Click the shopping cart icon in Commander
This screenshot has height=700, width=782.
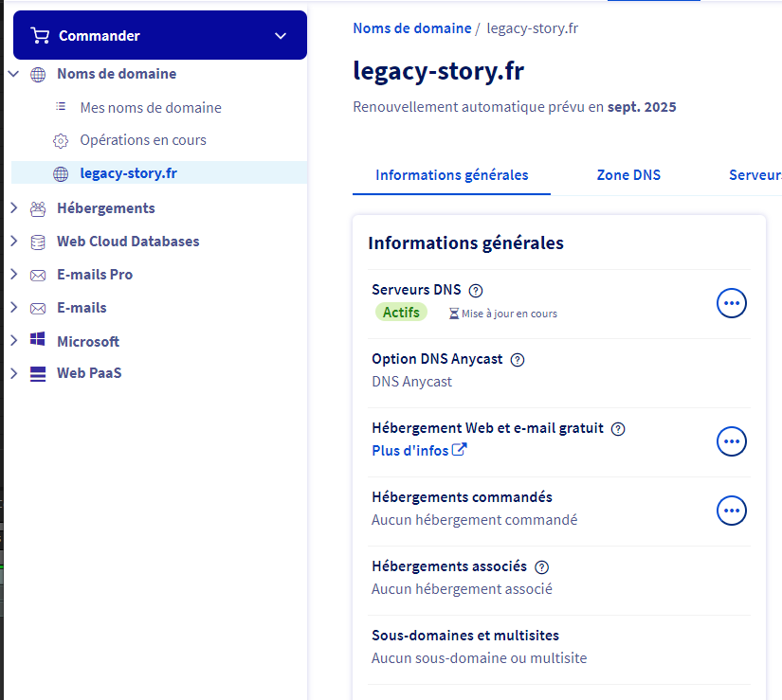coord(40,36)
